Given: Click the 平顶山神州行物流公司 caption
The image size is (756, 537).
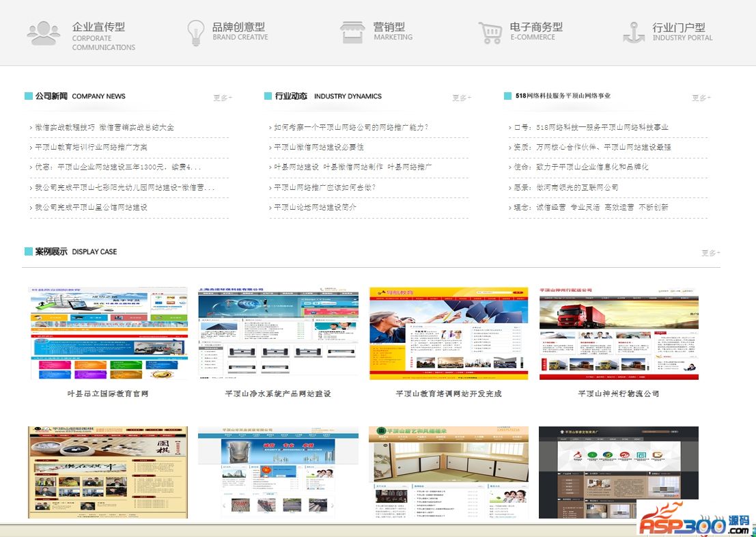Looking at the screenshot, I should [619, 394].
